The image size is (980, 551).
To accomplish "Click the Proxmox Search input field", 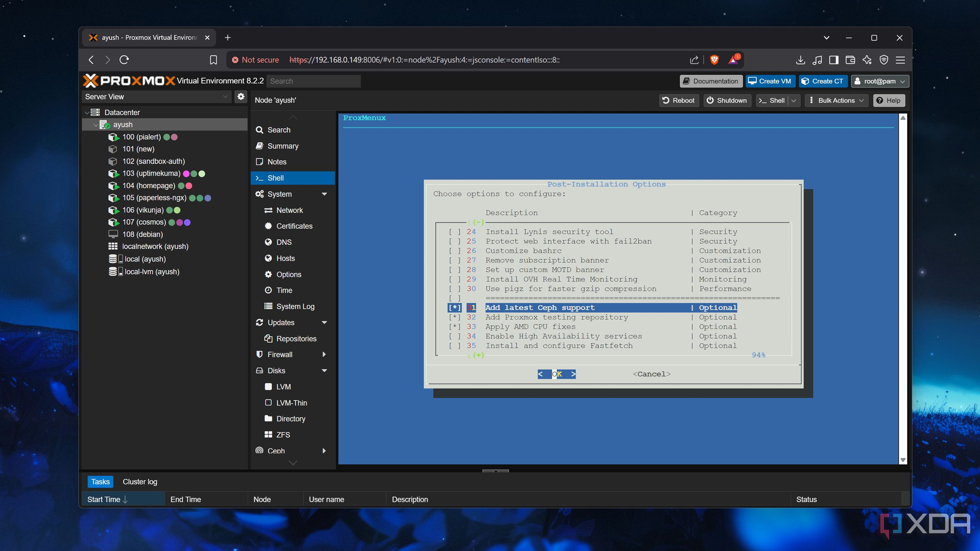I will coord(313,81).
